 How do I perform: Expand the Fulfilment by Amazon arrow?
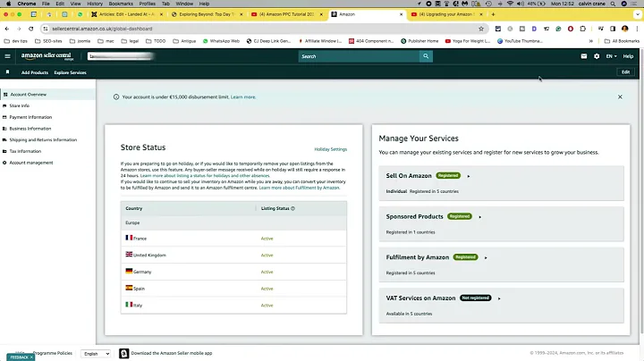click(486, 257)
